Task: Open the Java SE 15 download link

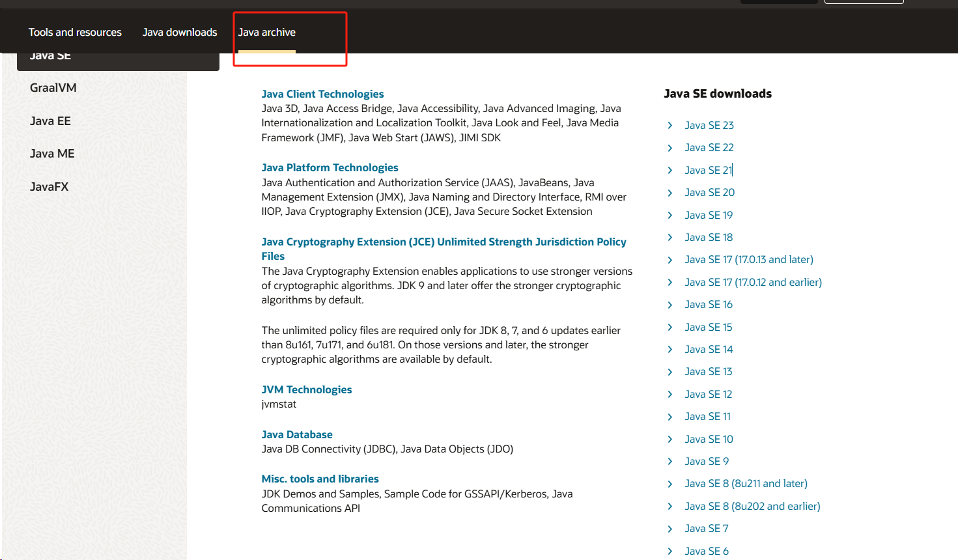Action: point(709,327)
